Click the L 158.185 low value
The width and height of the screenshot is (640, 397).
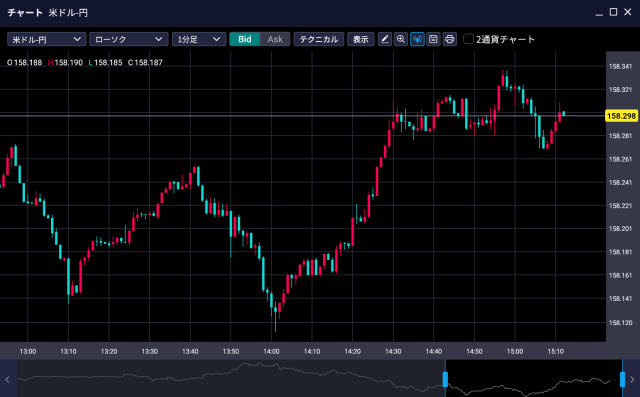click(x=105, y=62)
